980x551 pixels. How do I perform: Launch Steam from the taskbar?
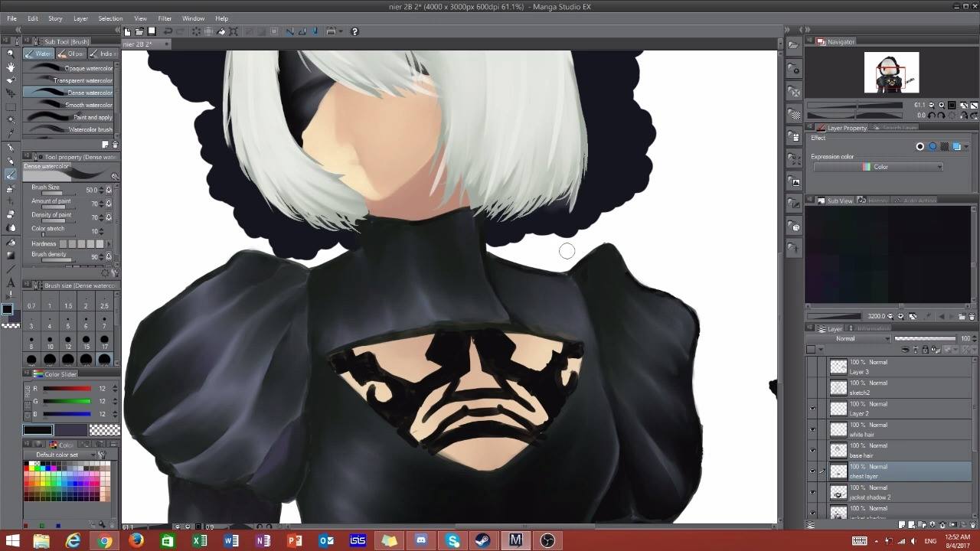point(482,540)
